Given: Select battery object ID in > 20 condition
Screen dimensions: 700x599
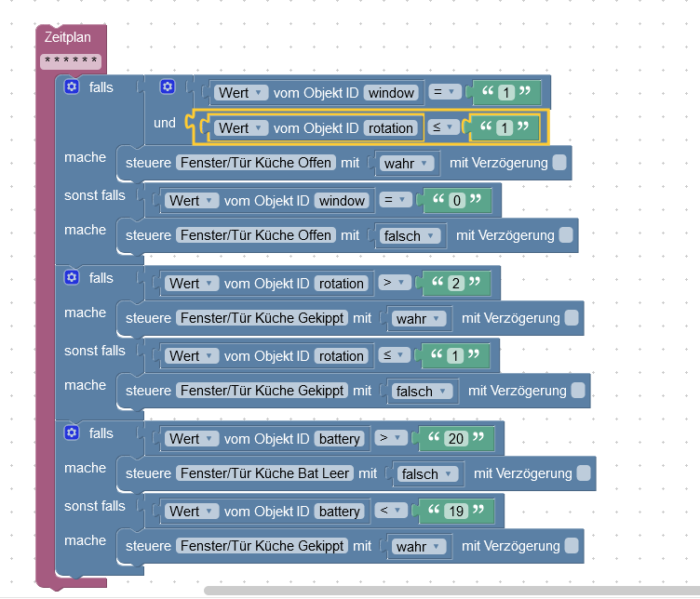Looking at the screenshot, I should coord(339,438).
